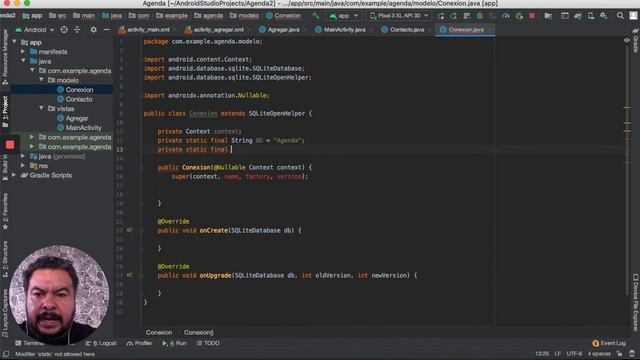Click LF line separator in status bar
This screenshot has height=360, width=640.
click(558, 354)
